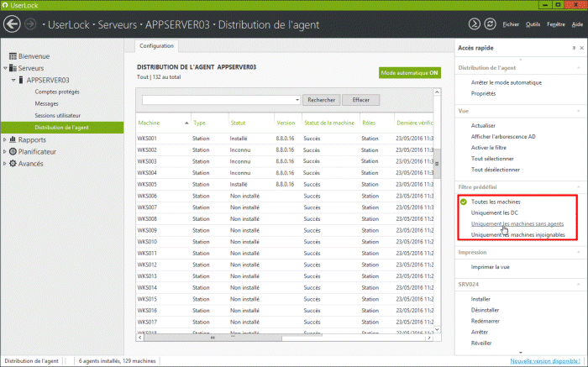This screenshot has height=367, width=588.
Task: Click Tout désélectionner
Action: [x=496, y=170]
